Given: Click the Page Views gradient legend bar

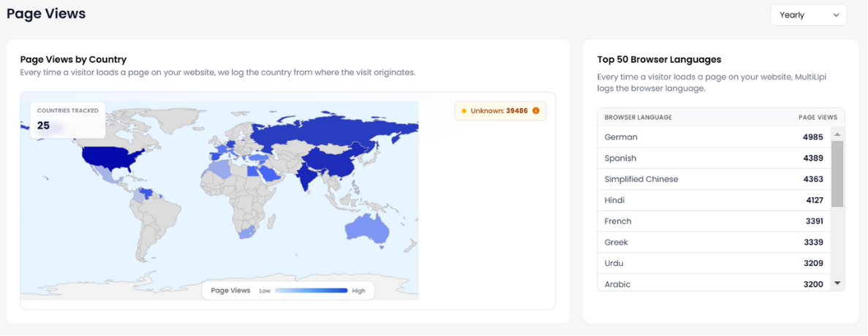Looking at the screenshot, I should (x=311, y=290).
